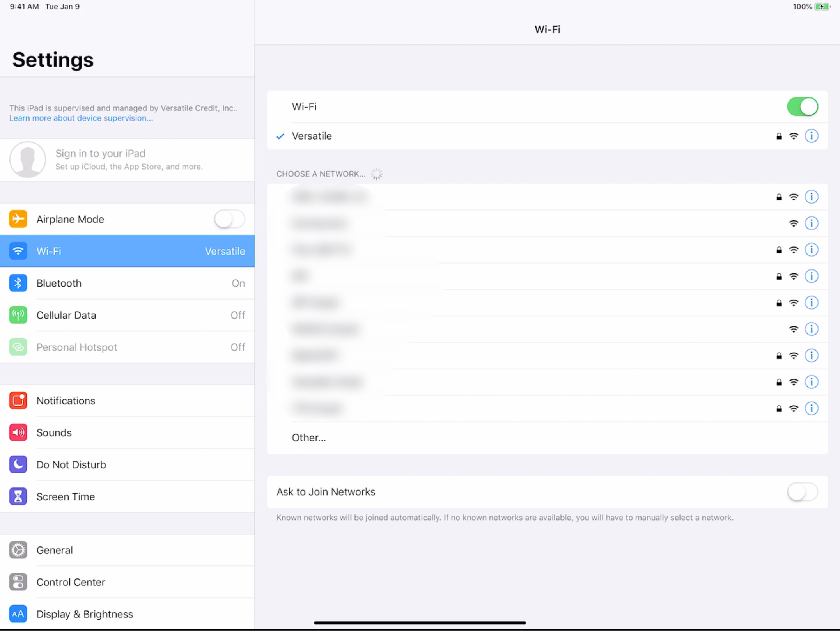
Task: Open the General settings section
Action: coord(55,550)
